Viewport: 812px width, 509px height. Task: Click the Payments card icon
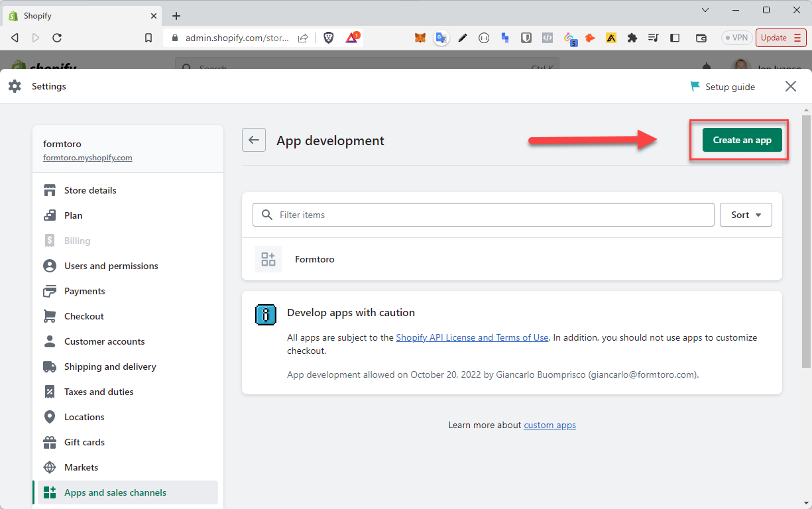point(50,291)
